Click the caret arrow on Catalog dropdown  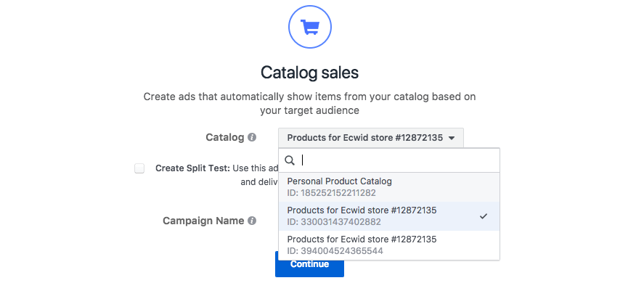coord(452,138)
